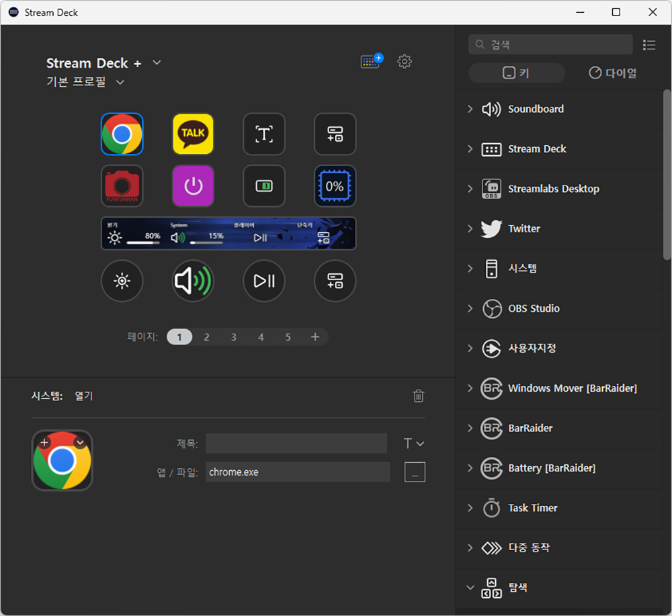The height and width of the screenshot is (616, 672).
Task: Toggle action list view icon
Action: click(x=649, y=45)
